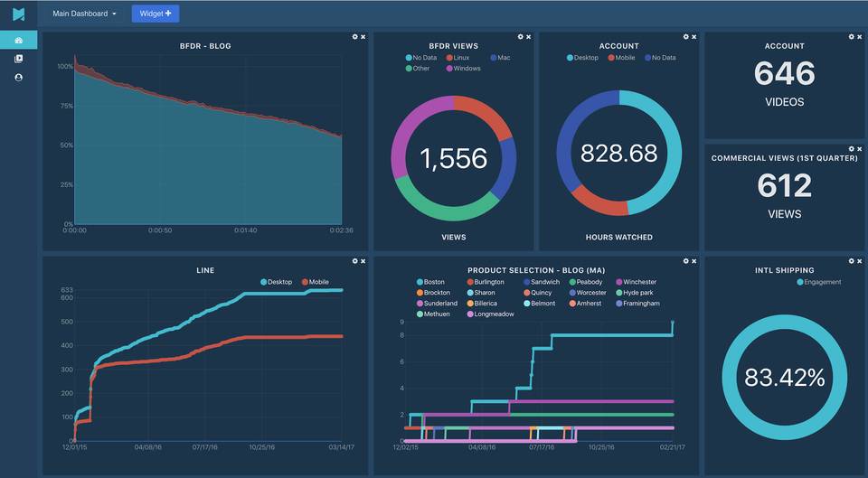Close the BFDR - BLOG widget
The image size is (868, 478).
pos(363,37)
